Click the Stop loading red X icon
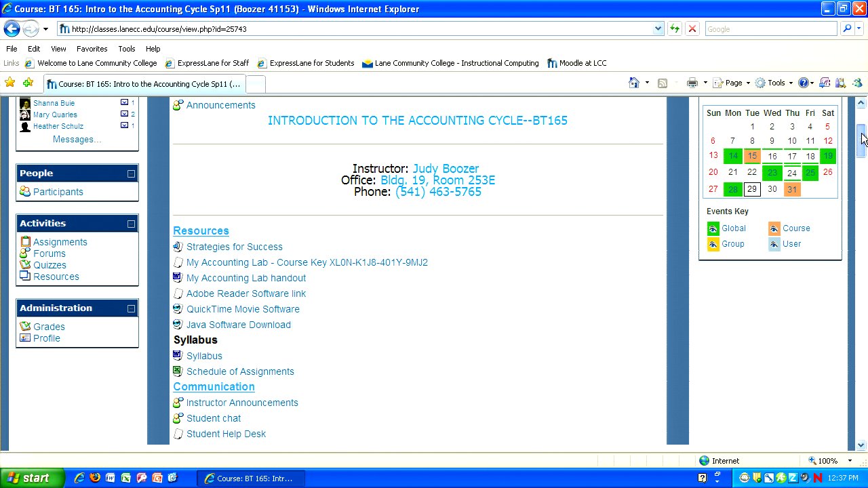 click(x=692, y=28)
